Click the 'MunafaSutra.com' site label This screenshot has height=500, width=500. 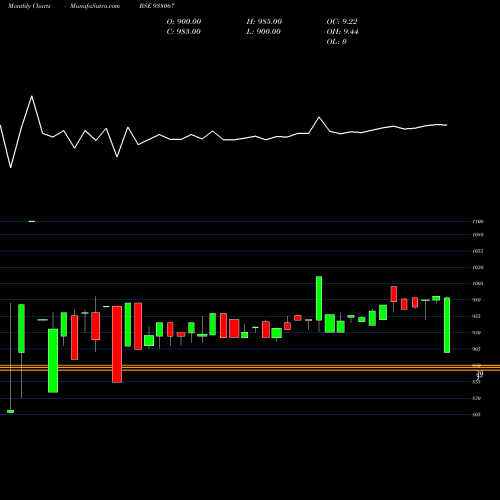pyautogui.click(x=95, y=6)
